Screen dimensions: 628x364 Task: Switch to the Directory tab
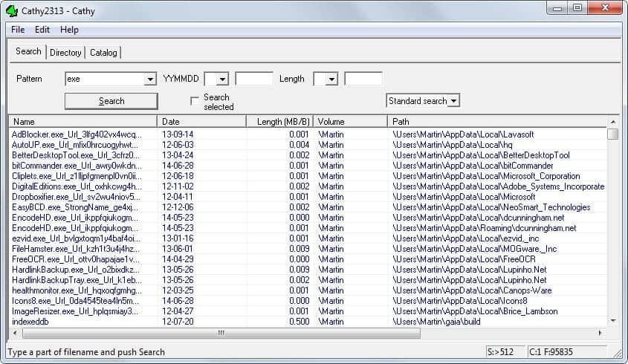65,53
